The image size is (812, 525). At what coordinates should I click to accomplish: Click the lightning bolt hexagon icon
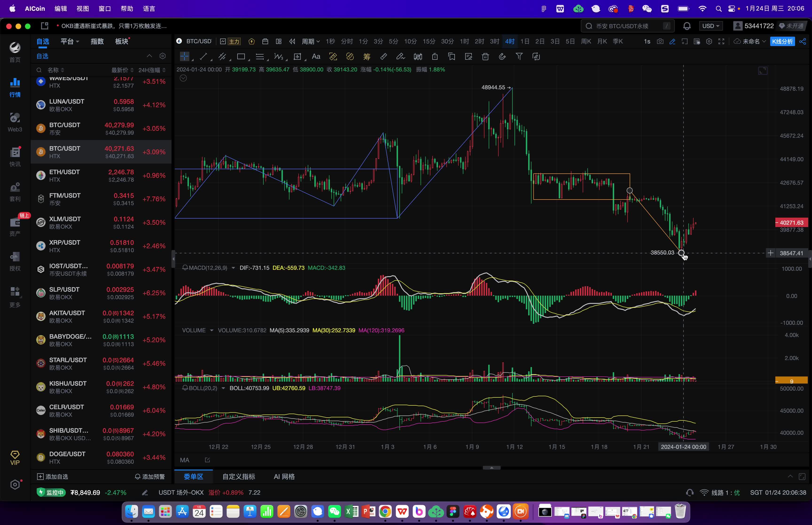[x=251, y=41]
